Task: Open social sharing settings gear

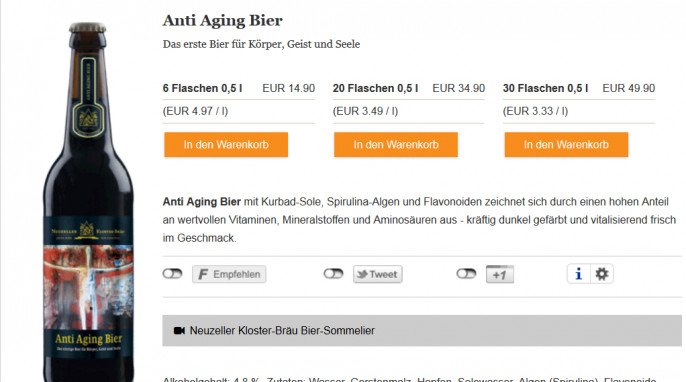Action: pos(602,274)
